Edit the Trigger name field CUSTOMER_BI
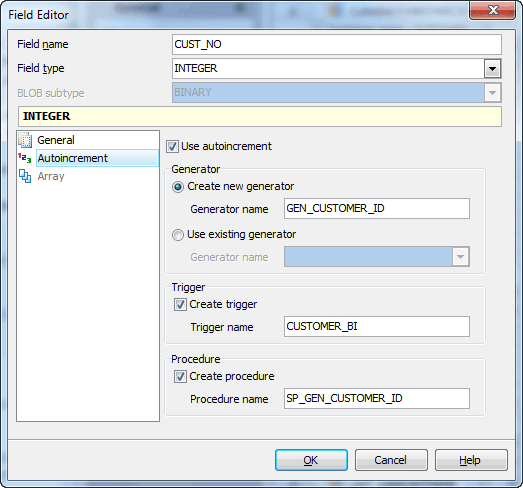Image resolution: width=523 pixels, height=488 pixels. [377, 327]
